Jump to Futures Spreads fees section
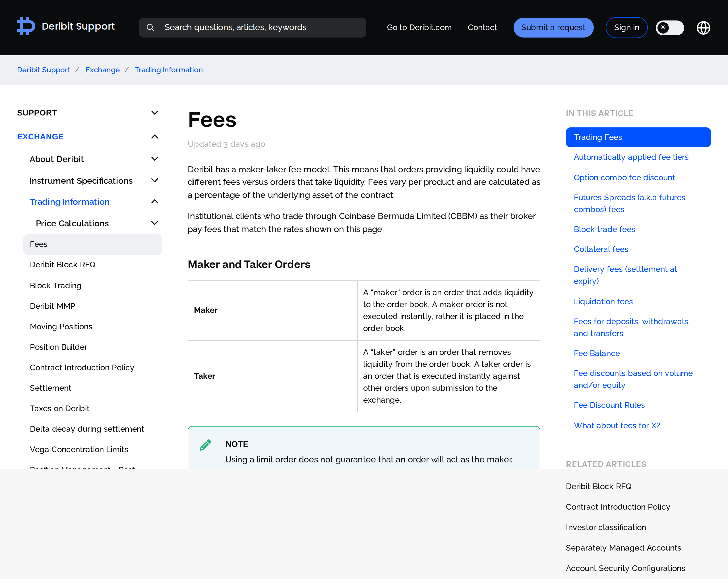The height and width of the screenshot is (579, 728). point(629,203)
